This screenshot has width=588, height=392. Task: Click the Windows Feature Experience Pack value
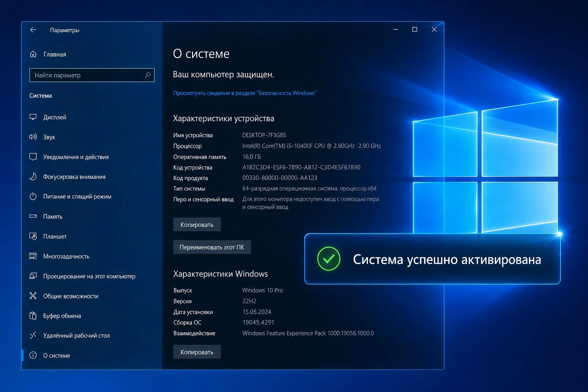[x=308, y=333]
